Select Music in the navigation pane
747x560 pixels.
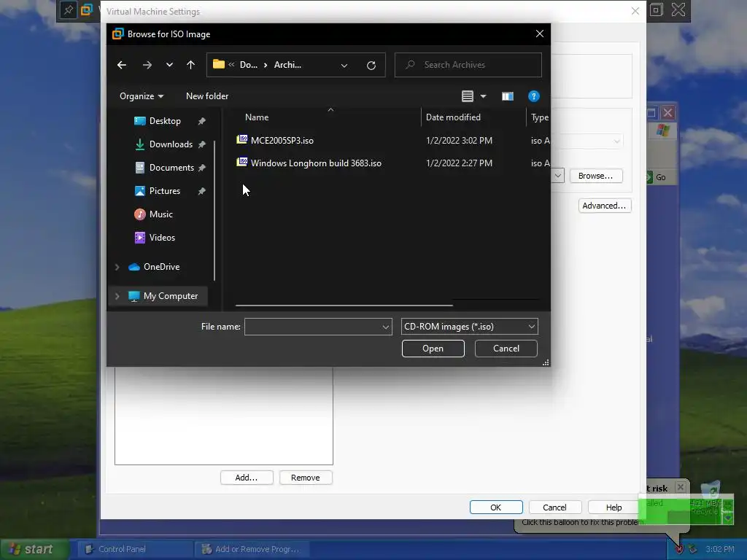tap(161, 214)
